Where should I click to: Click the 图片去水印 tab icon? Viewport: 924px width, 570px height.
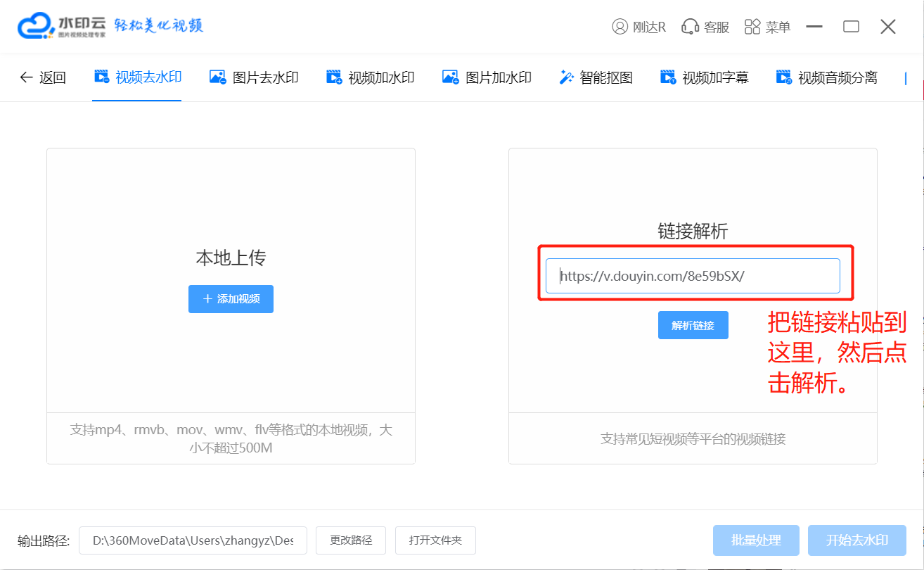218,77
